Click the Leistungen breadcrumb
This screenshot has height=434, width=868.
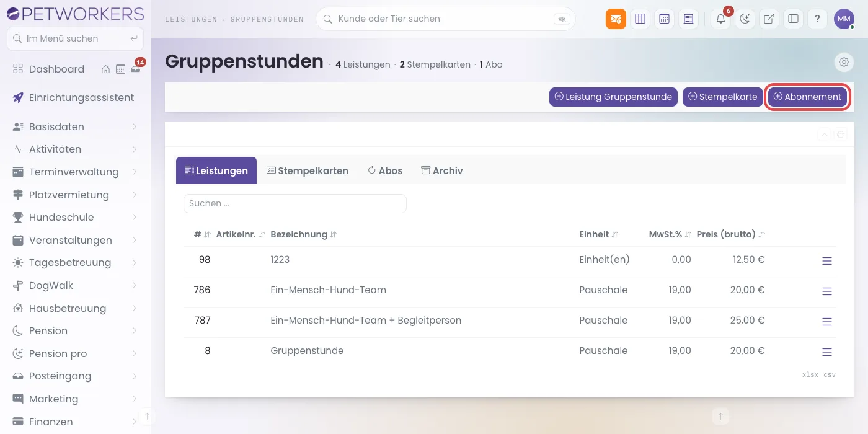tap(191, 19)
